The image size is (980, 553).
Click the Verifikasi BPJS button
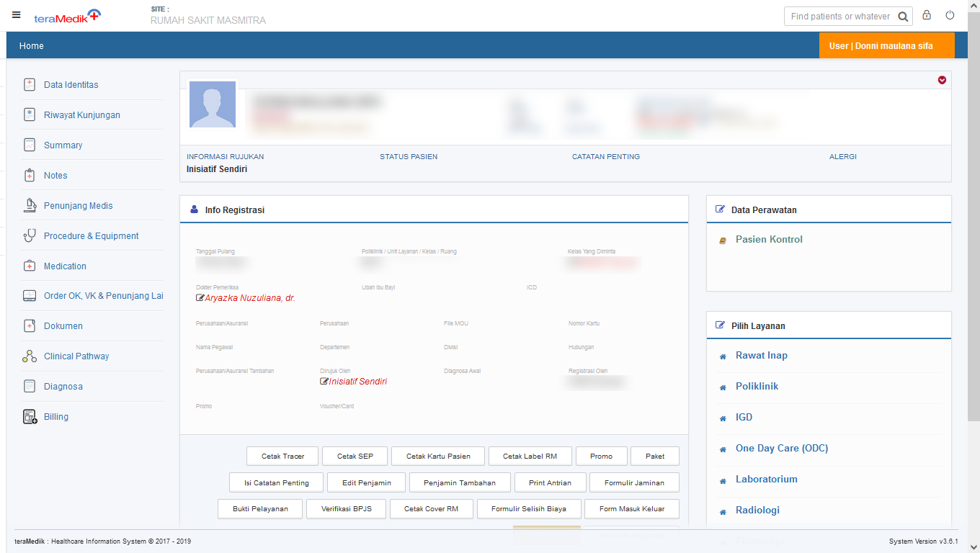click(x=347, y=508)
